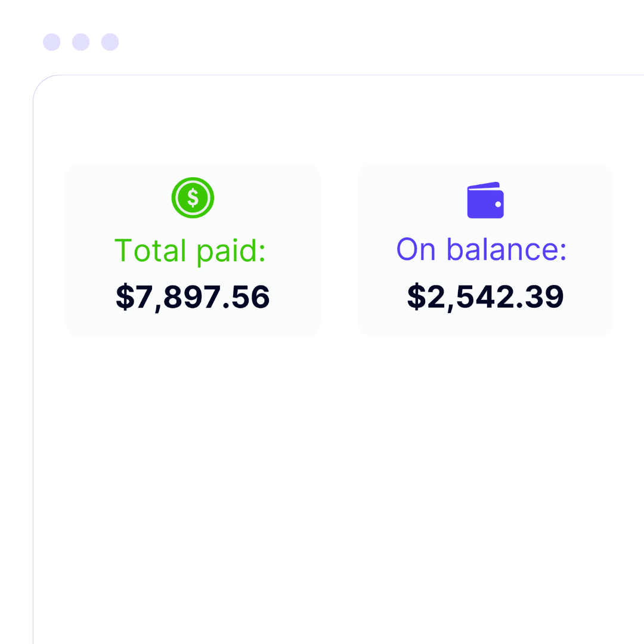Image resolution: width=644 pixels, height=644 pixels.
Task: Click the $7,897.56 amount
Action: coord(193,297)
